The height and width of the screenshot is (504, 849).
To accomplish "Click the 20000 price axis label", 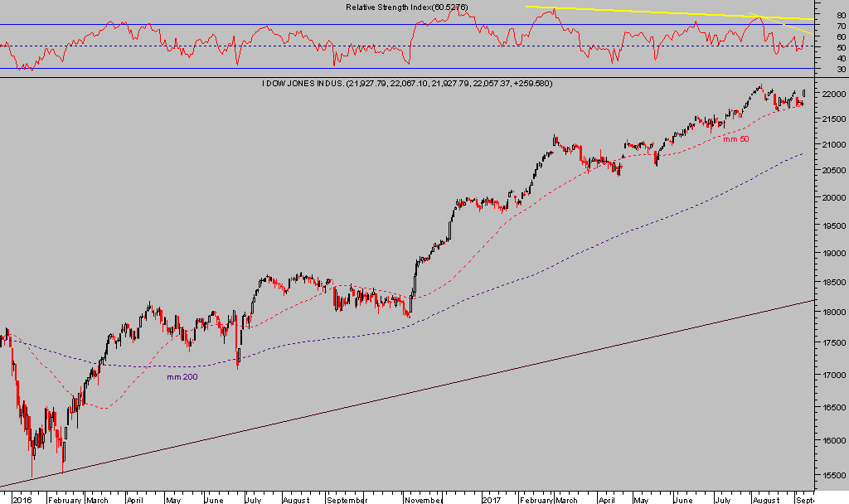I will pyautogui.click(x=832, y=198).
